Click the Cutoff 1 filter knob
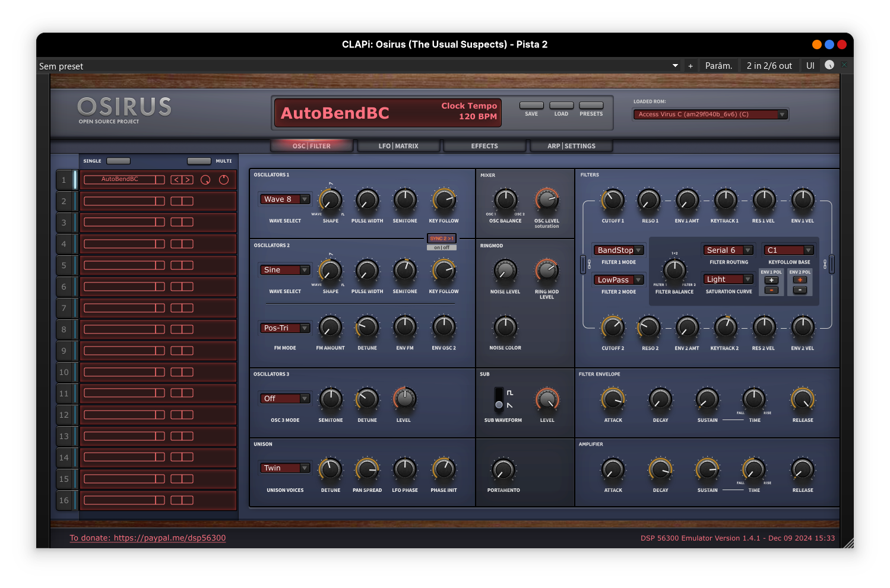Viewport: 890px width, 588px height. click(613, 201)
